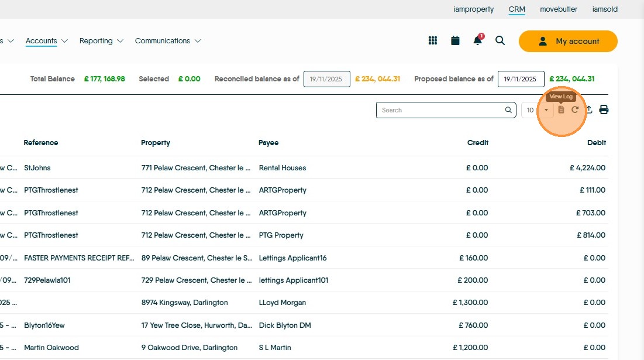Switch to the movebutler tab

click(558, 9)
